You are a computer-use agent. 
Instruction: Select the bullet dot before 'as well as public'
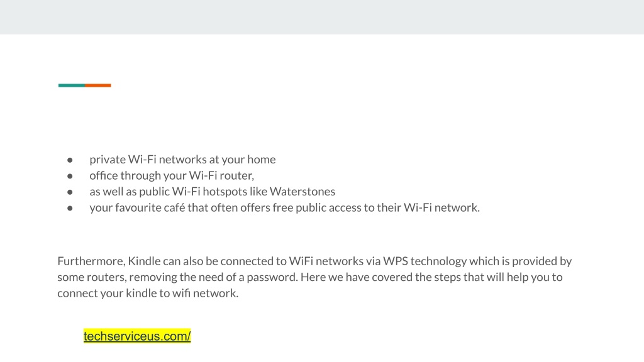point(70,192)
